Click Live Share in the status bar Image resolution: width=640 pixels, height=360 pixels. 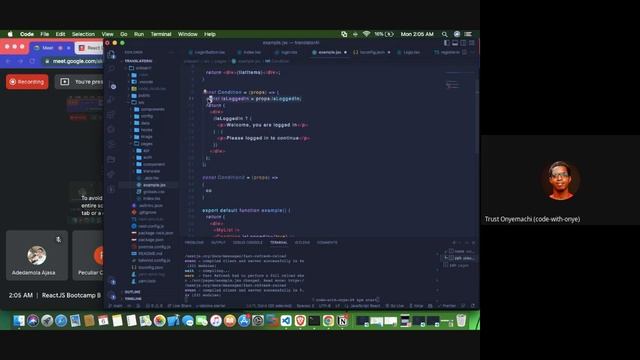(x=179, y=306)
